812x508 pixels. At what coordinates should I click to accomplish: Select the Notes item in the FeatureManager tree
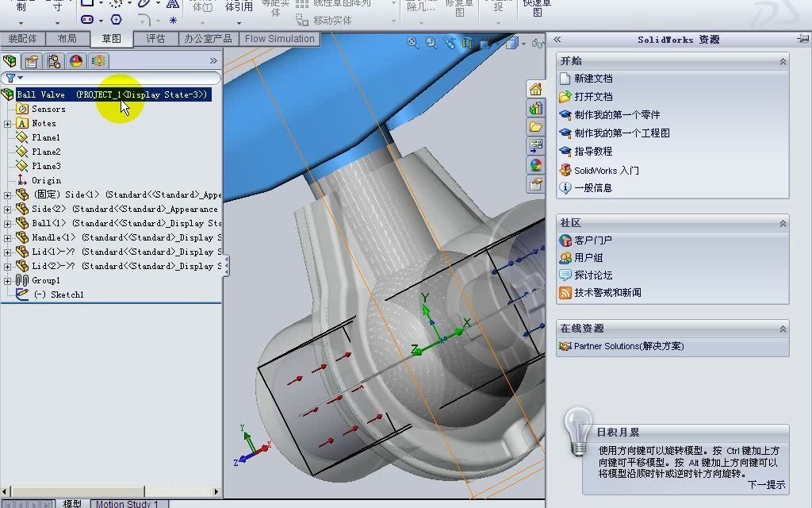[45, 123]
